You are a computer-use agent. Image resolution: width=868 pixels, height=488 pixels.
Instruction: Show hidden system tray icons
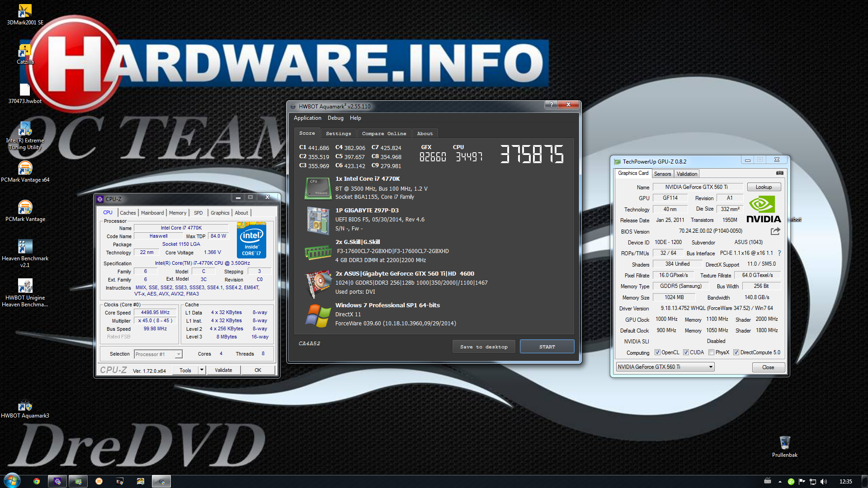pos(780,482)
